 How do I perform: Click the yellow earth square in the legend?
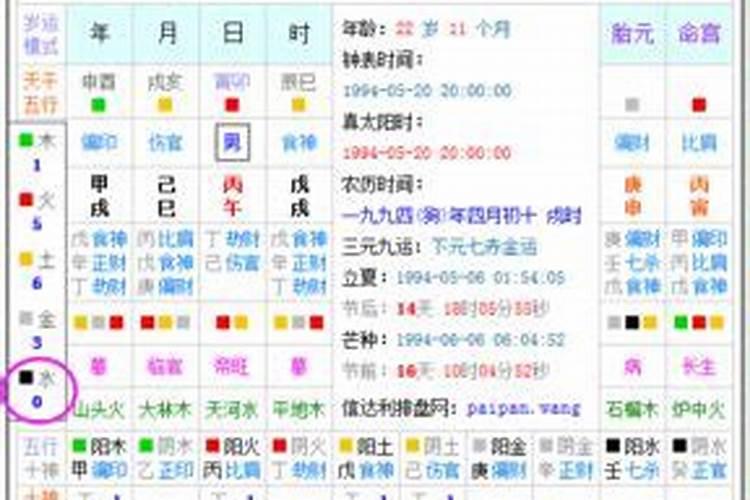(x=26, y=259)
